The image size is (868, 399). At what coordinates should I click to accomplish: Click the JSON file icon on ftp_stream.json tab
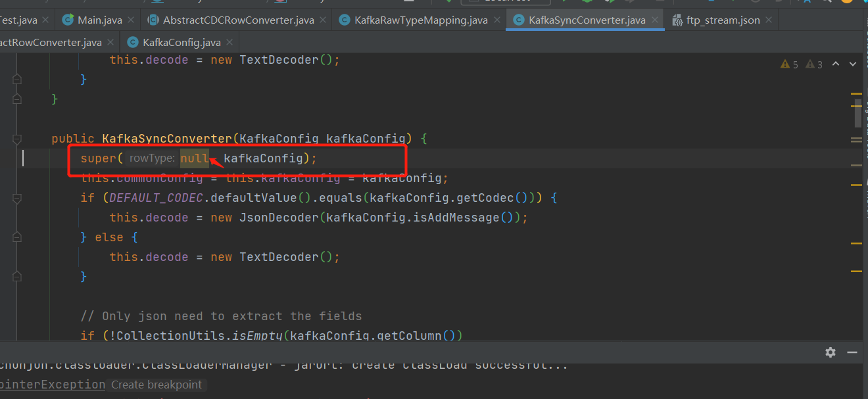(678, 20)
